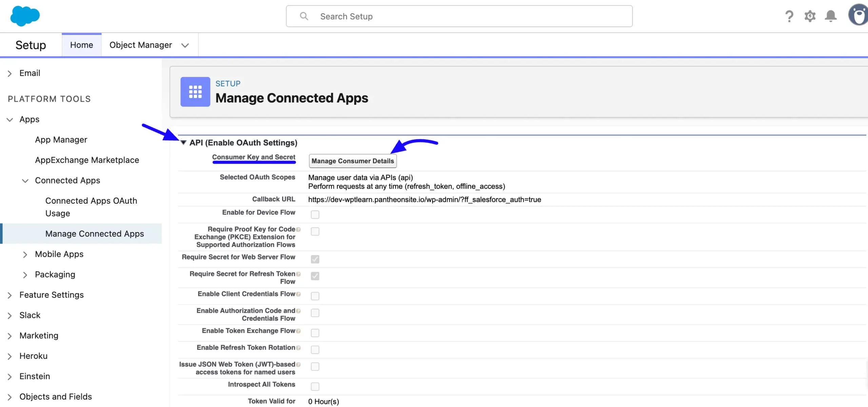
Task: Click the Manage Consumer Details button
Action: (353, 161)
